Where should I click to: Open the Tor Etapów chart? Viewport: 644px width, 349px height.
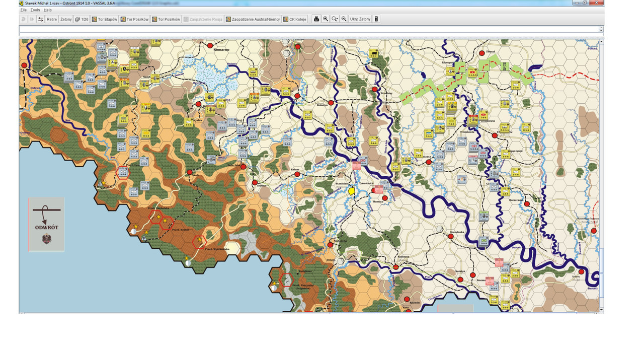point(105,19)
